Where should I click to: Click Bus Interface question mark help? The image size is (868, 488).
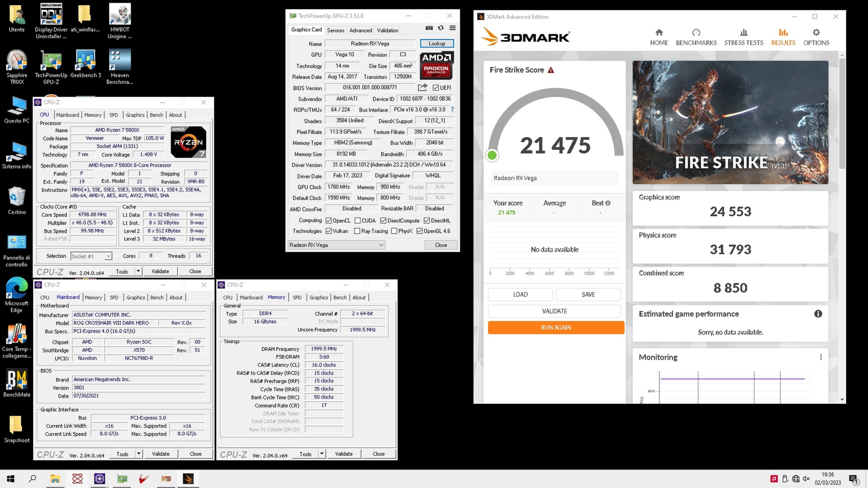point(452,110)
